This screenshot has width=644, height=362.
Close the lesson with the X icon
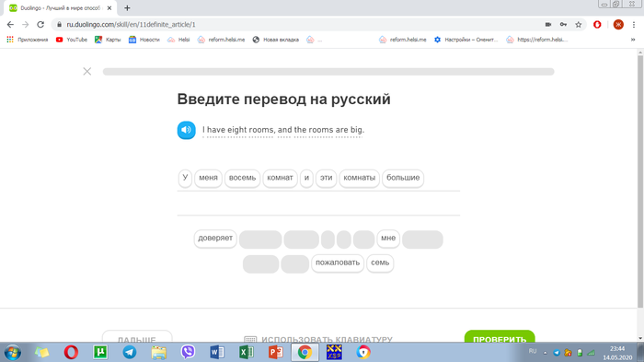click(x=87, y=72)
